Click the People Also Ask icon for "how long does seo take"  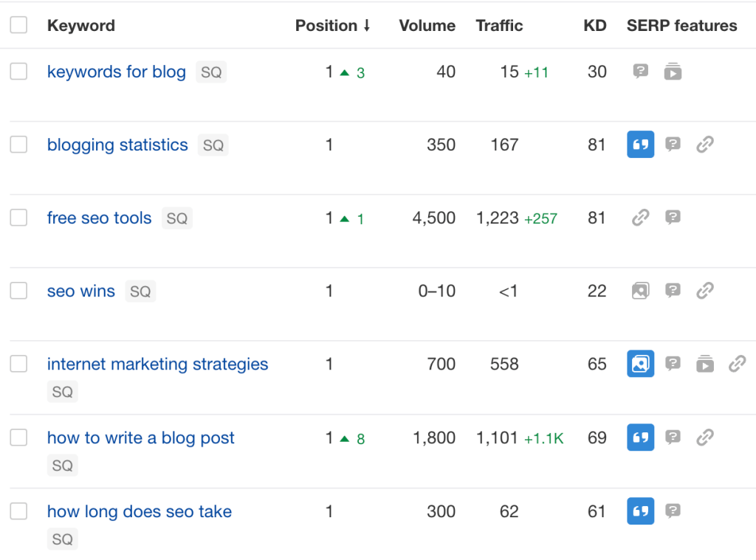673,511
